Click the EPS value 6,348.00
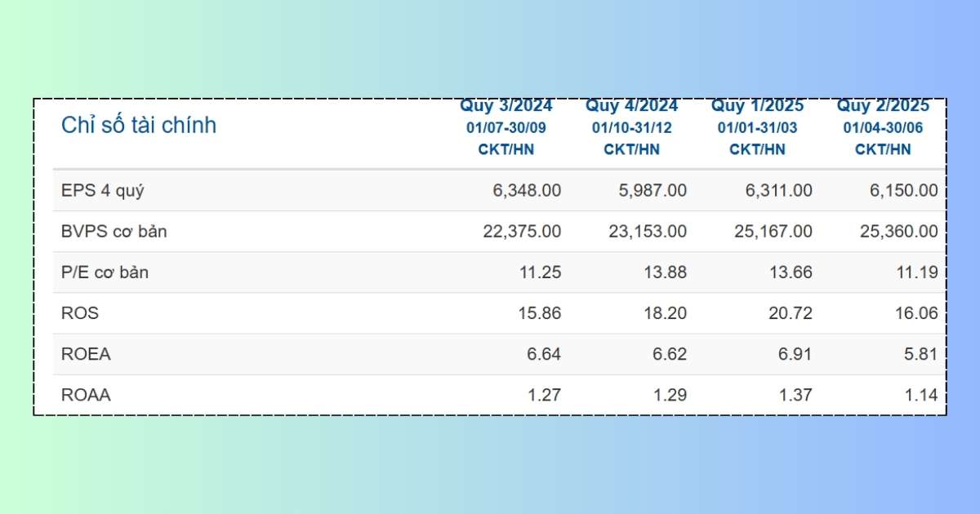Screen dimensions: 980x514 click(527, 191)
